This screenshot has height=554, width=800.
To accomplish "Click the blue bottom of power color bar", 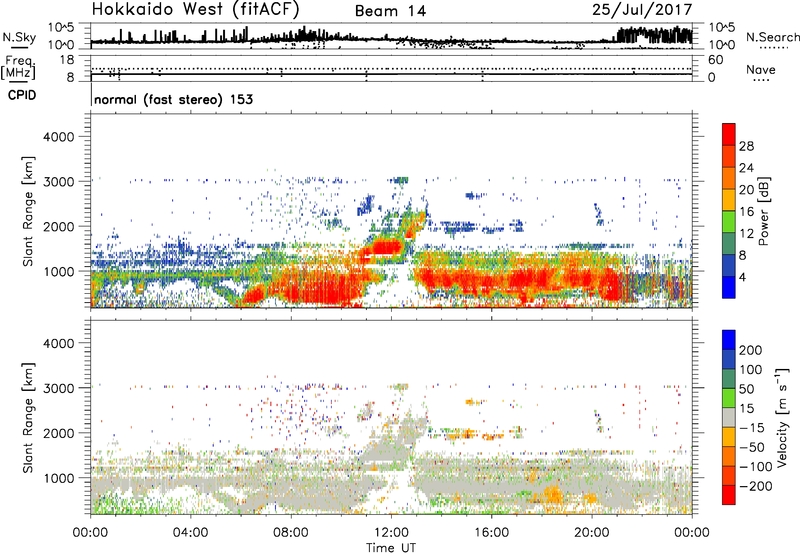I will tap(729, 287).
